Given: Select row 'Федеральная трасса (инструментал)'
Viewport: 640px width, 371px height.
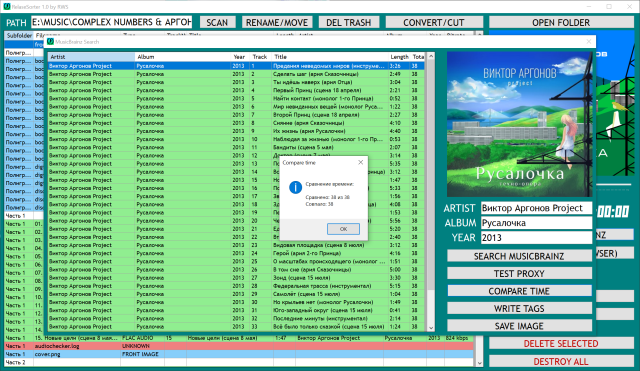Looking at the screenshot, I should 236,286.
